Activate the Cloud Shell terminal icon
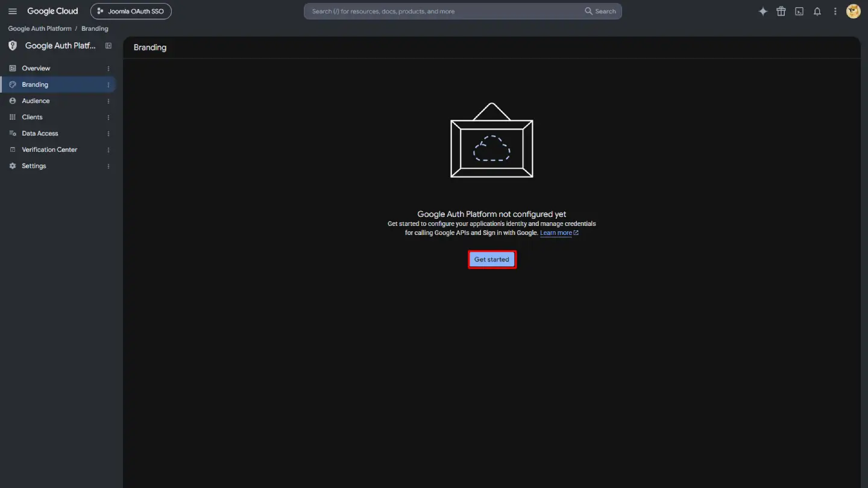This screenshot has width=868, height=488. (799, 11)
